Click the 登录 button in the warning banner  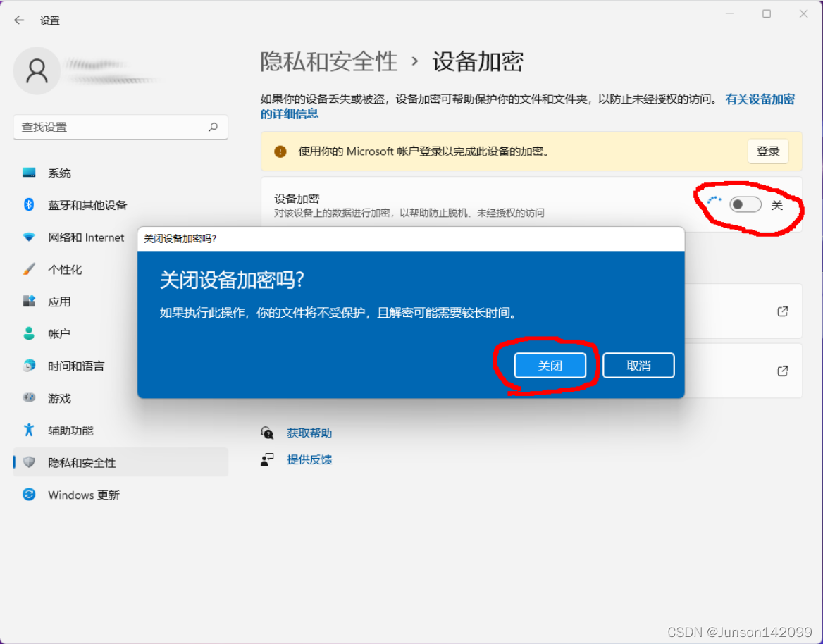767,151
